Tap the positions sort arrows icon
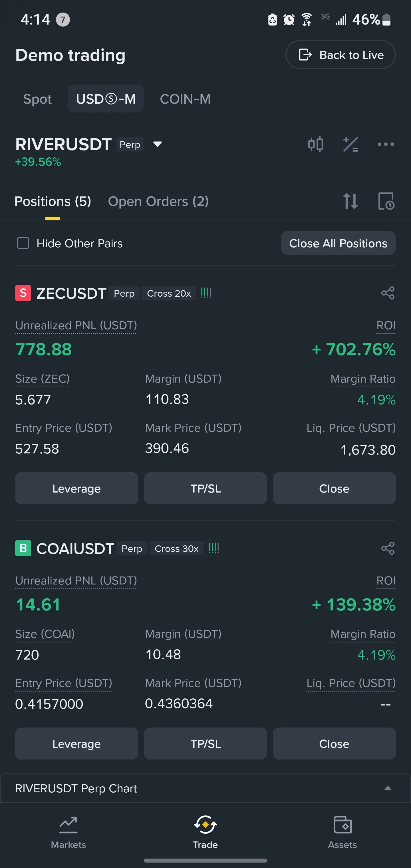Viewport: 411px width, 868px height. click(350, 201)
